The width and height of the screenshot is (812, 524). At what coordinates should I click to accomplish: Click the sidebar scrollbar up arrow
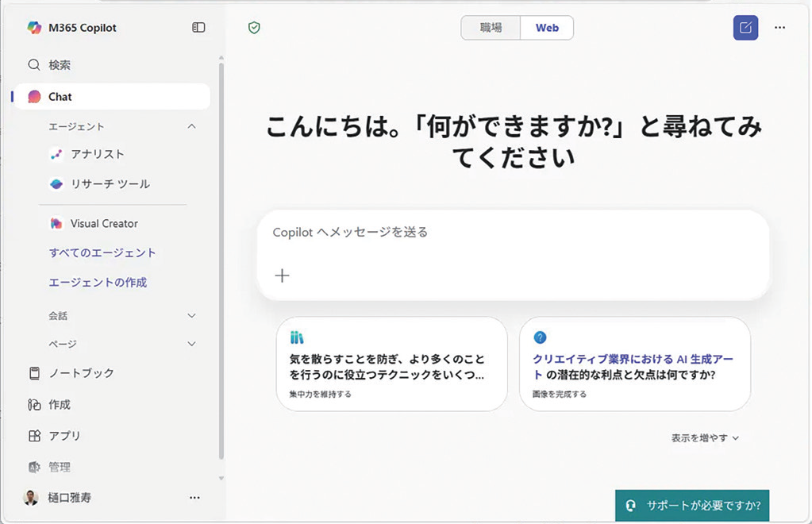pyautogui.click(x=221, y=57)
